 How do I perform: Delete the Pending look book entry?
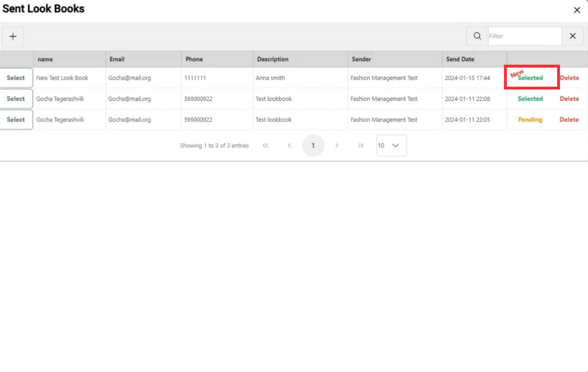569,120
